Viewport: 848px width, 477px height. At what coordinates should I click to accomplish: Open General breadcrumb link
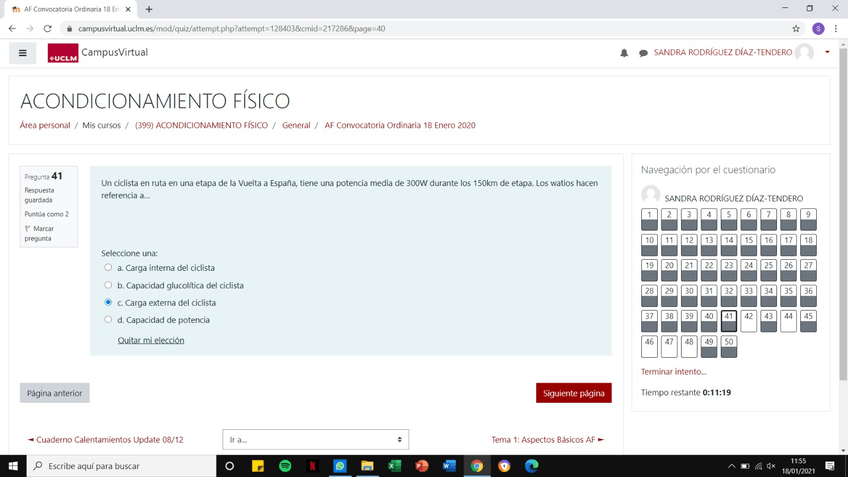[x=296, y=125]
